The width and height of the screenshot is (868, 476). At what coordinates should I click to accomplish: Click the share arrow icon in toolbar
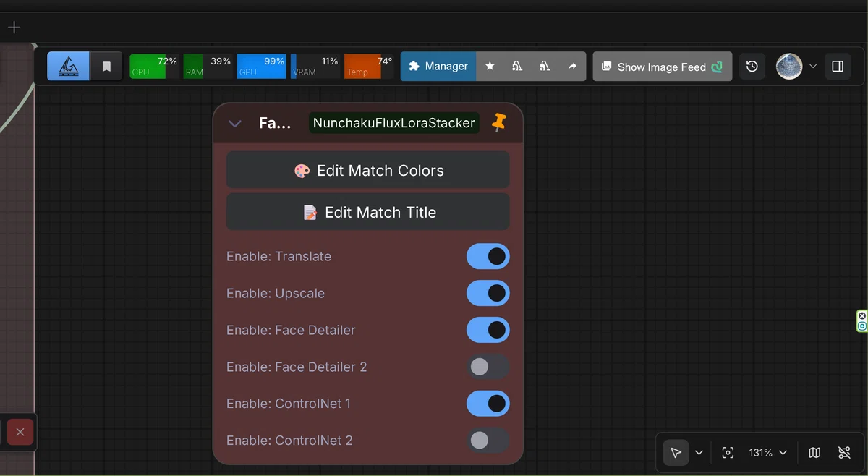coord(572,66)
